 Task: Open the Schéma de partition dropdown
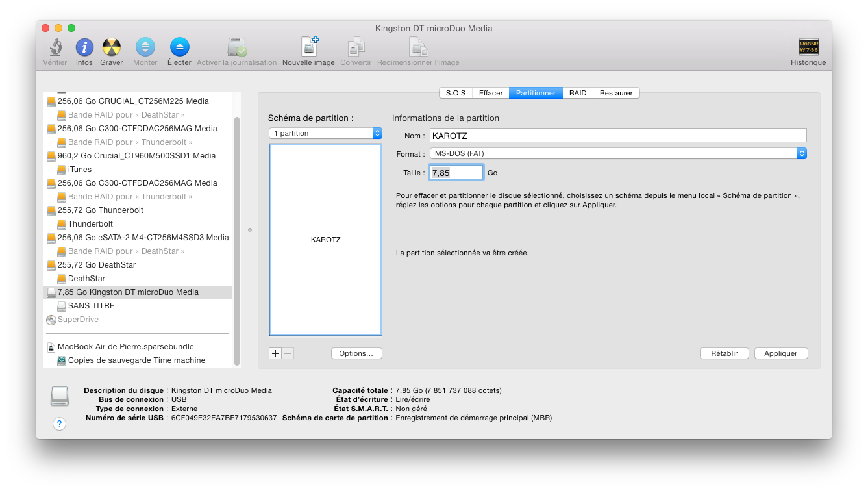[x=325, y=133]
